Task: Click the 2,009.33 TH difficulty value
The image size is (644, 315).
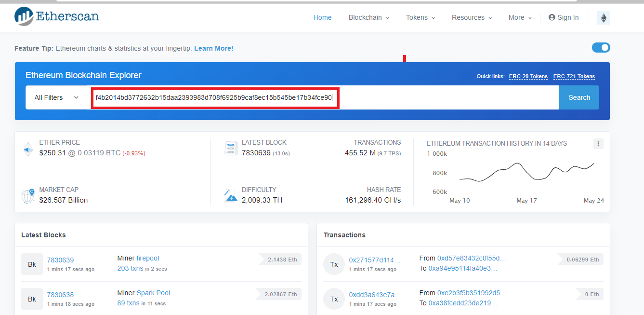Action: click(262, 200)
